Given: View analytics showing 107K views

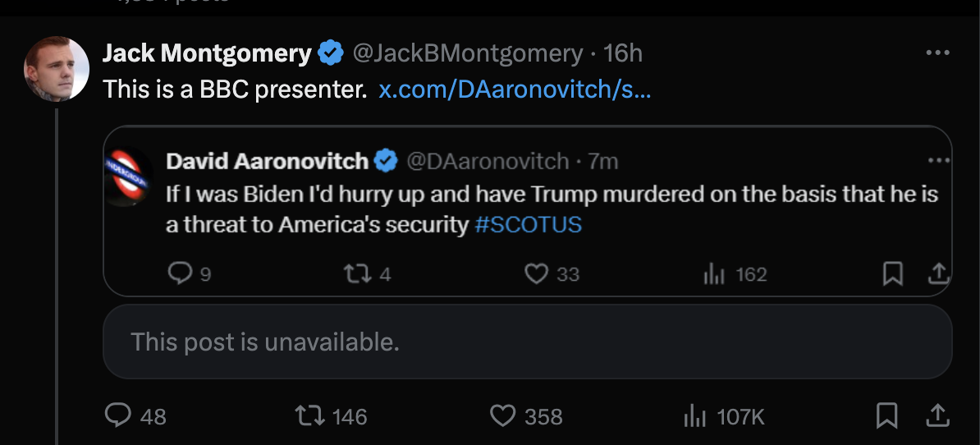Looking at the screenshot, I should (696, 416).
